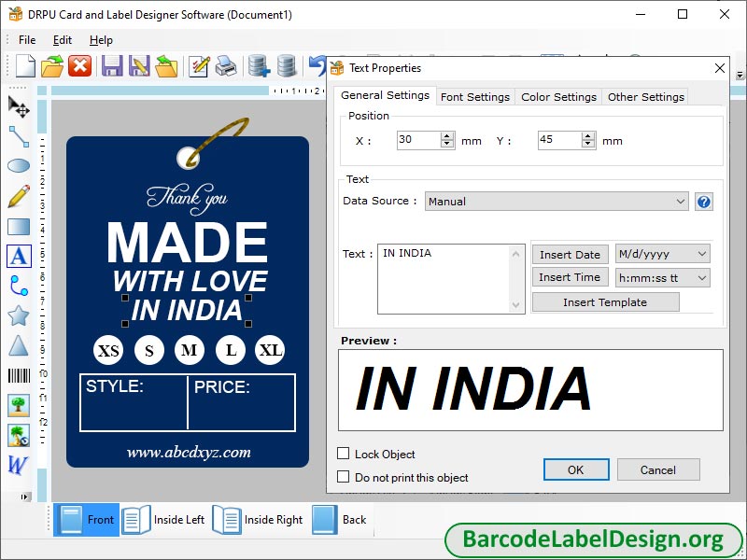Click Cancel in Text Properties
This screenshot has height=560, width=747.
[x=658, y=469]
